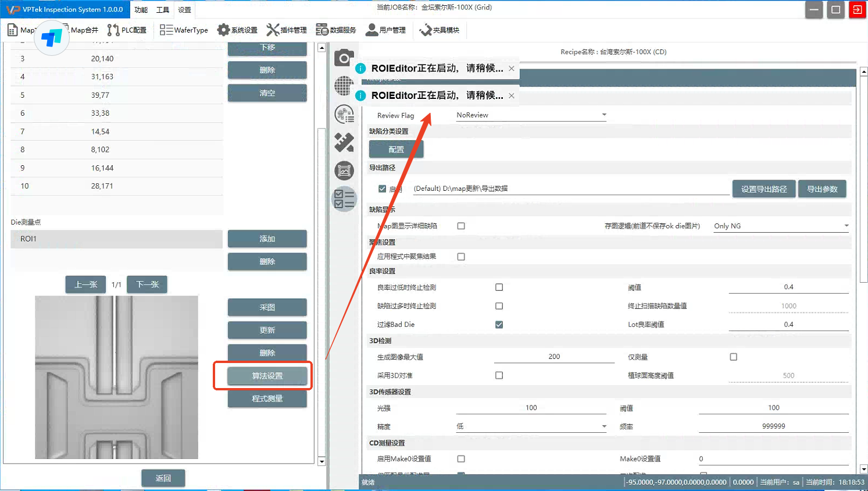
Task: Enable the Map图显示详细缺陷 checkbox
Action: click(461, 226)
